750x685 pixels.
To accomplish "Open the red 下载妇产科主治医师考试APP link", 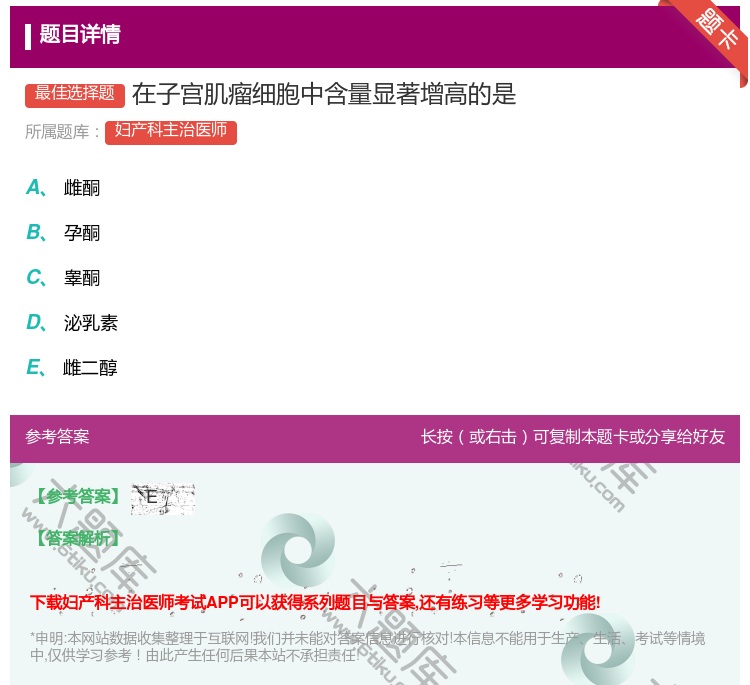I will pos(315,602).
